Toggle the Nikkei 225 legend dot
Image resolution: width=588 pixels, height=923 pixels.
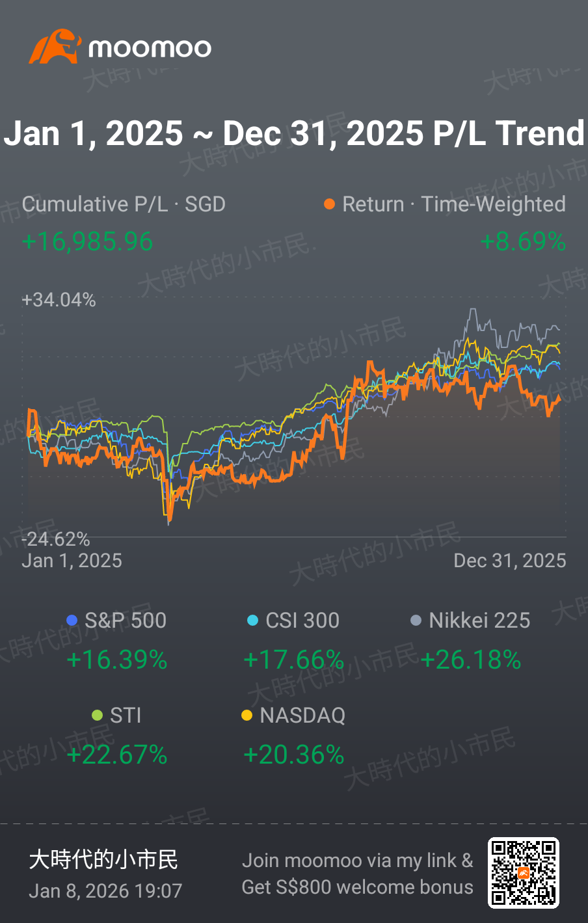(416, 621)
